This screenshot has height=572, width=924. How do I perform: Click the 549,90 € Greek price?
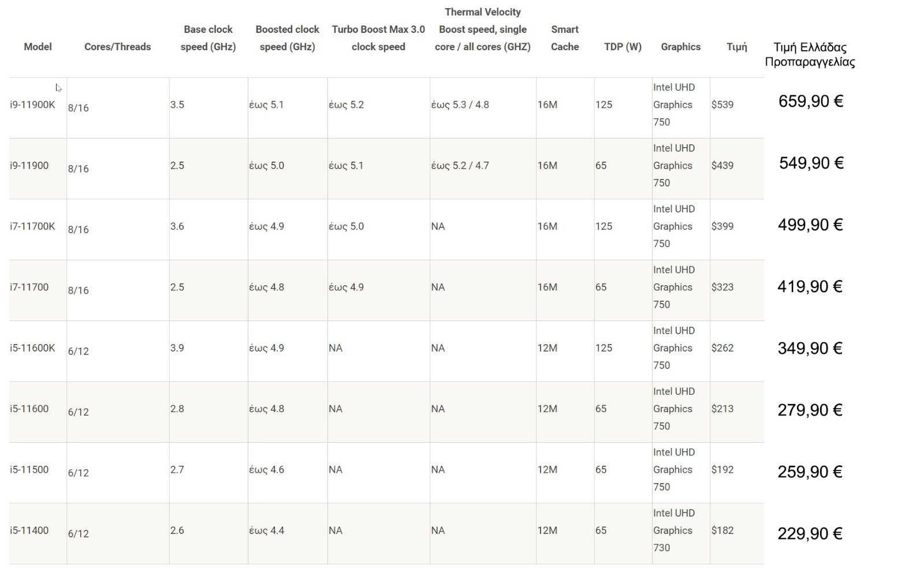[811, 163]
